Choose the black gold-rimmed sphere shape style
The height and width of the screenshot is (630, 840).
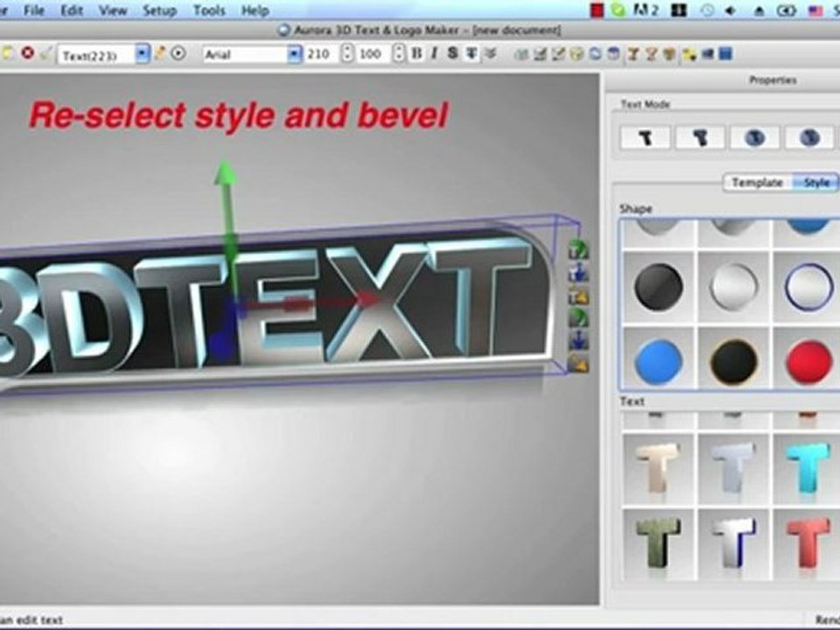click(x=733, y=362)
